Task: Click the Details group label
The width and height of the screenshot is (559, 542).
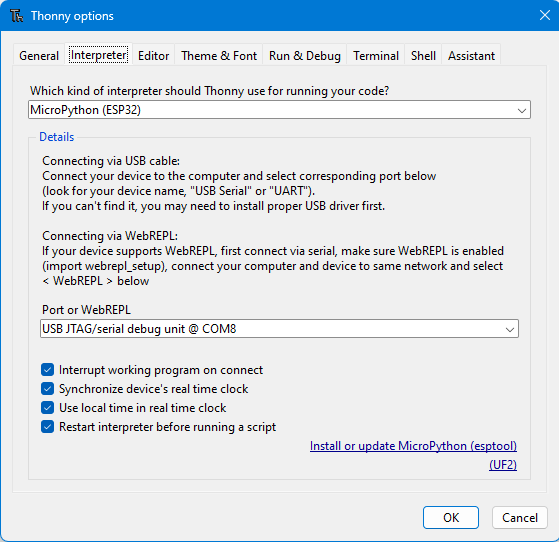Action: [57, 137]
